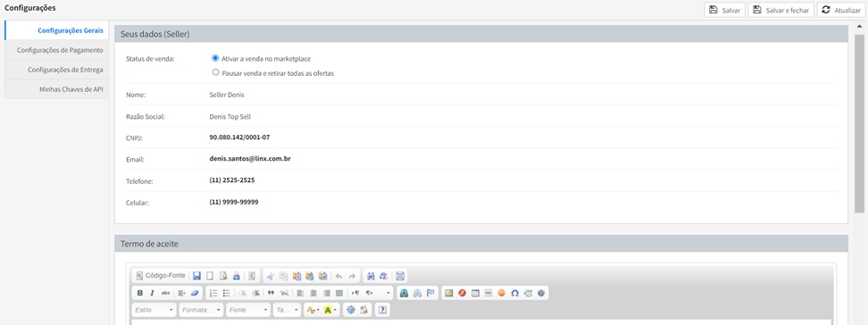Click the about editor help icon
Image resolution: width=868 pixels, height=325 pixels.
[382, 310]
